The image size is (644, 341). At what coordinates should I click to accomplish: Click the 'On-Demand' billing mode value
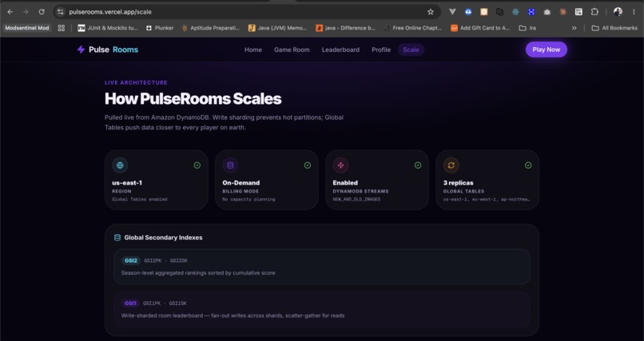[241, 183]
